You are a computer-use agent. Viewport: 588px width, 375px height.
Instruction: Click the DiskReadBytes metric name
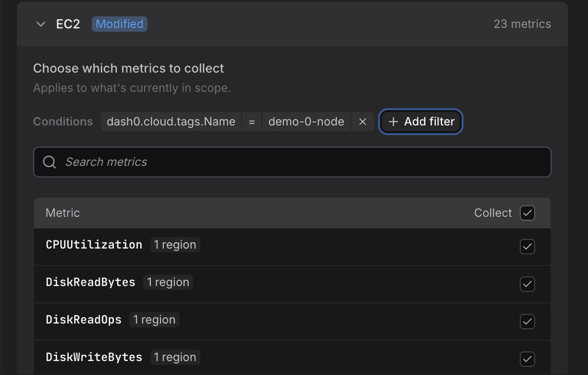[x=91, y=282]
